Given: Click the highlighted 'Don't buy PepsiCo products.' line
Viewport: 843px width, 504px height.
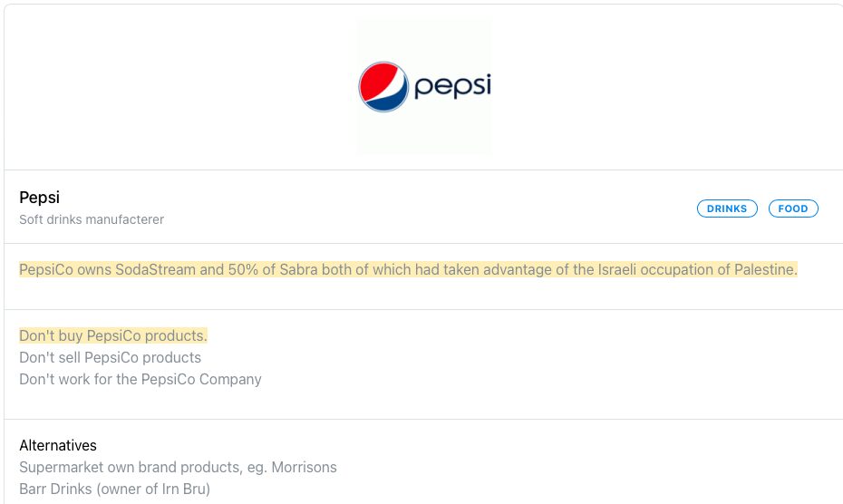Looking at the screenshot, I should pos(113,335).
